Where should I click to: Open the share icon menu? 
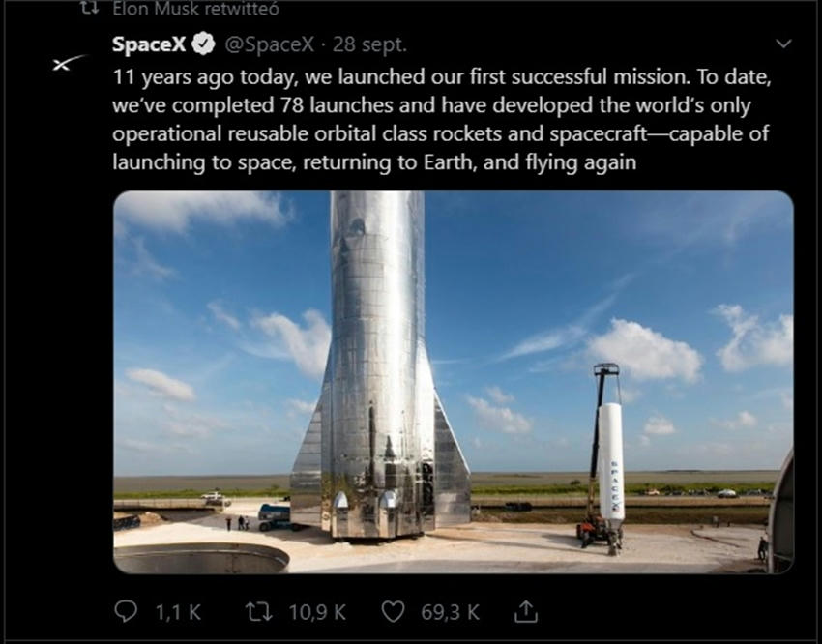(525, 610)
